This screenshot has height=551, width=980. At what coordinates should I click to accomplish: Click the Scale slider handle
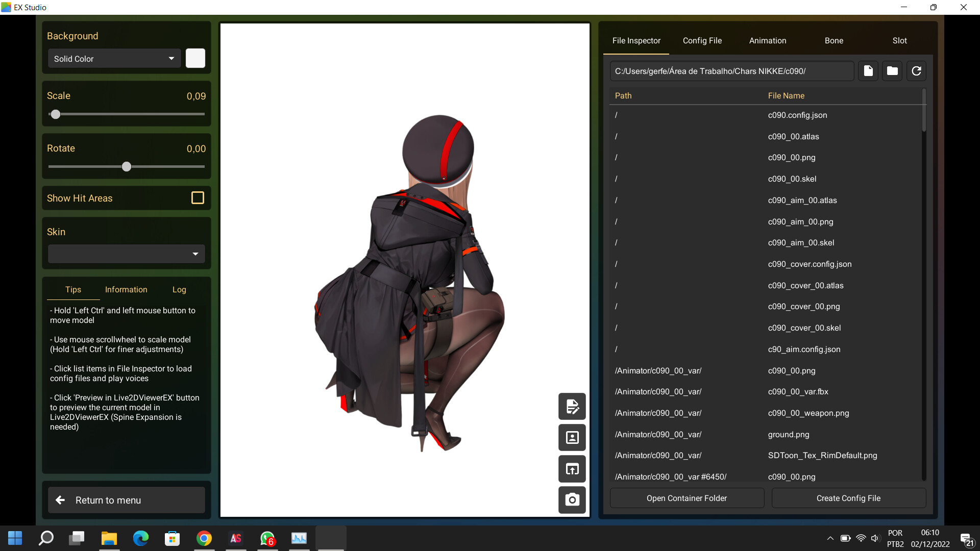point(56,114)
